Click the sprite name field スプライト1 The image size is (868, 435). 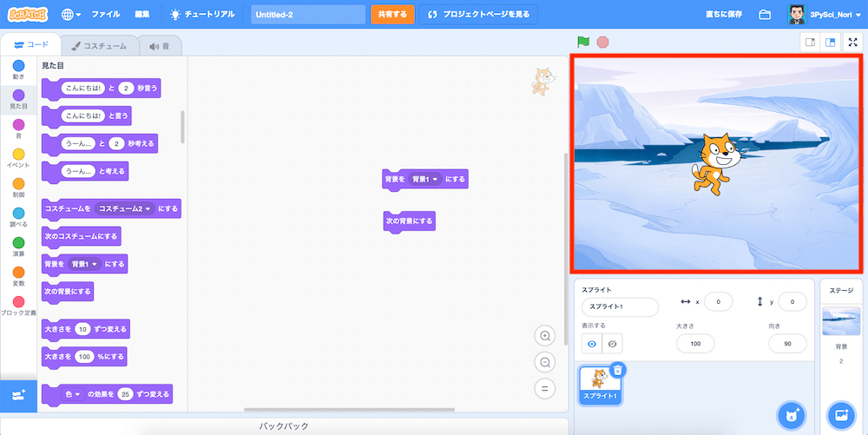point(620,306)
